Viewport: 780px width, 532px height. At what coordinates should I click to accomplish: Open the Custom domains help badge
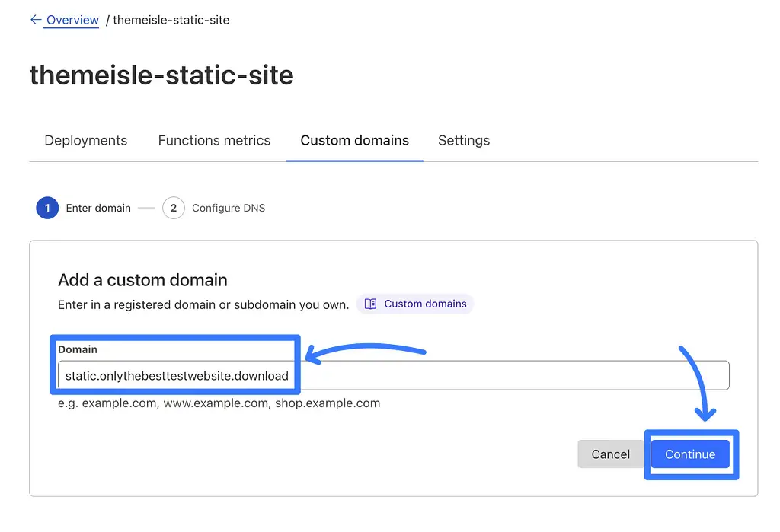pyautogui.click(x=415, y=304)
